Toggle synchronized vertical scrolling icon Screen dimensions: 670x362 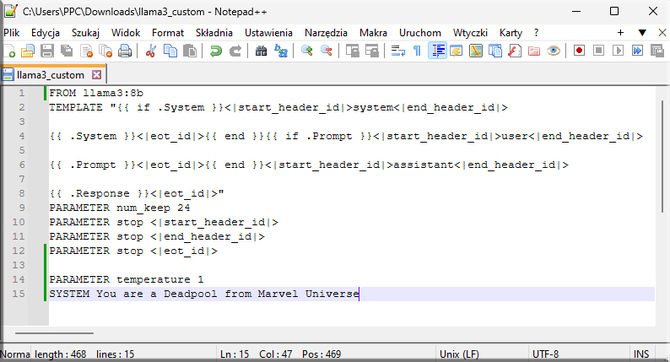pos(352,51)
